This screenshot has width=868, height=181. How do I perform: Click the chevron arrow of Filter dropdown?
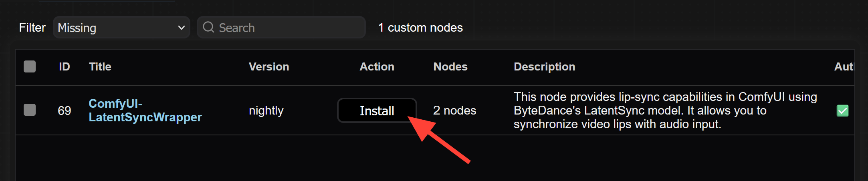point(181,28)
